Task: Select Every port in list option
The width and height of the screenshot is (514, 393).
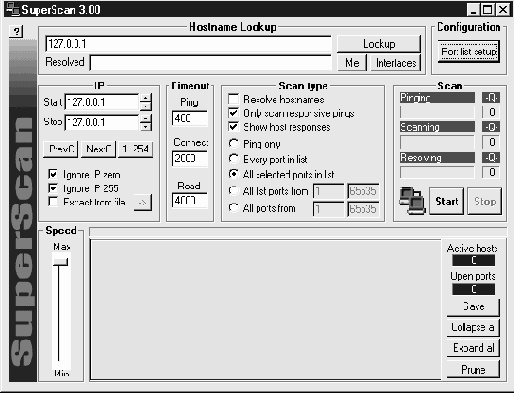Action: click(234, 159)
